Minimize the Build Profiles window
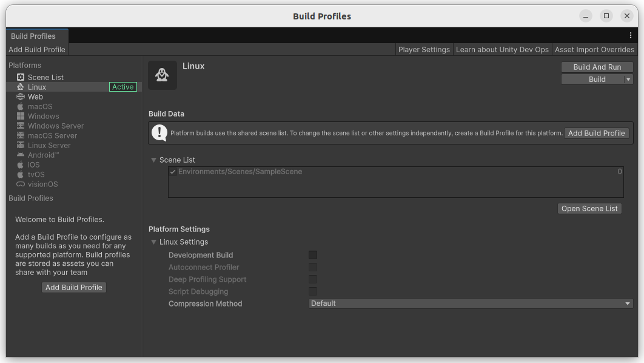 (x=586, y=16)
